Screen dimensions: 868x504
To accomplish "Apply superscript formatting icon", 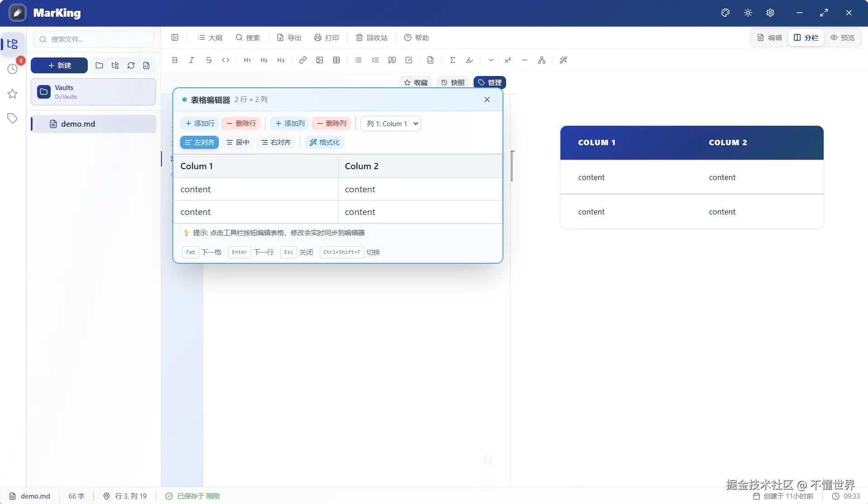I will point(508,60).
